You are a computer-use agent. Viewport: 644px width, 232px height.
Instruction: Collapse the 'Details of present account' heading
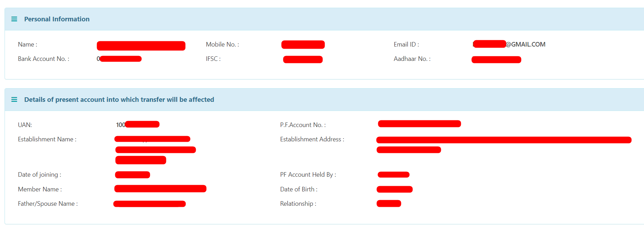[119, 100]
